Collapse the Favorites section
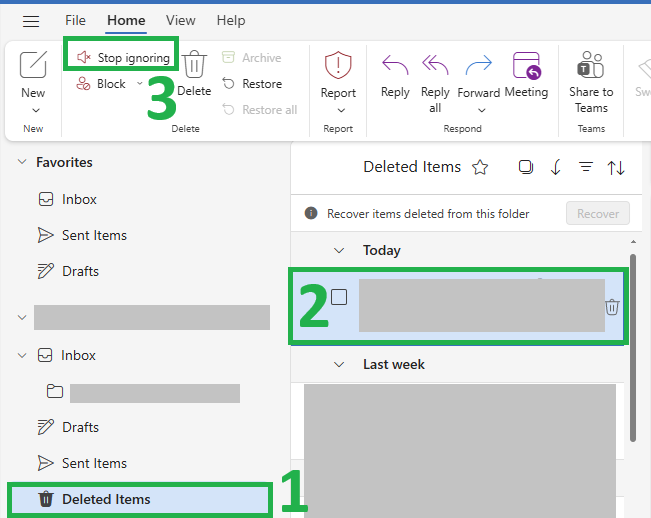This screenshot has height=518, width=651. [x=22, y=162]
